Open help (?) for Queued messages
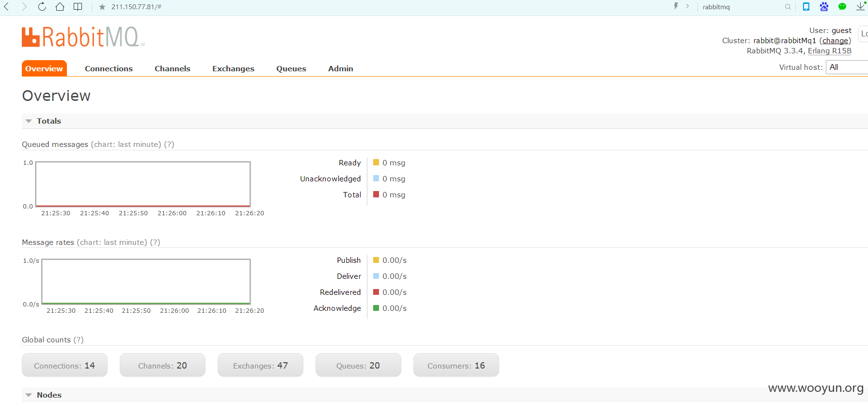 point(169,145)
